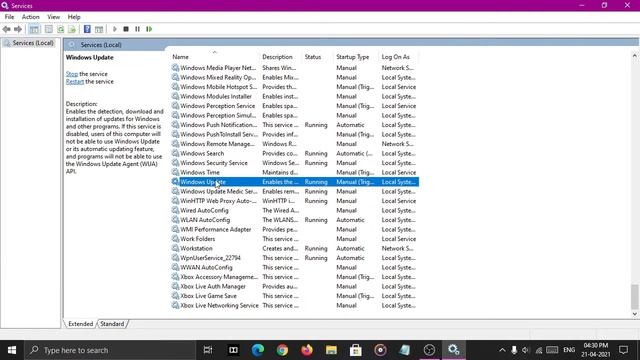Toggle the console tree pane icon
Screen dimensions: 640x360
(x=34, y=29)
